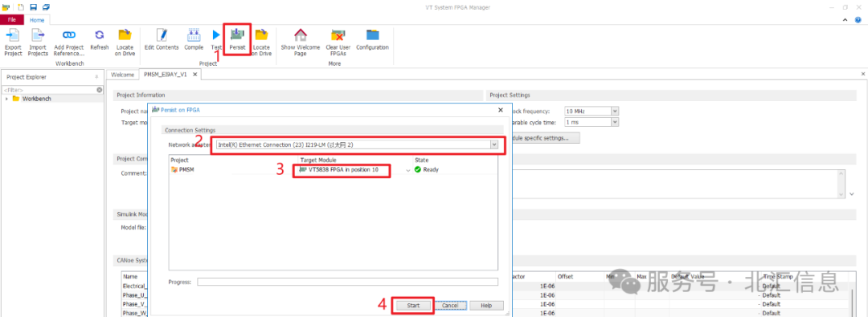Click the save all icon in the title bar

point(46,7)
